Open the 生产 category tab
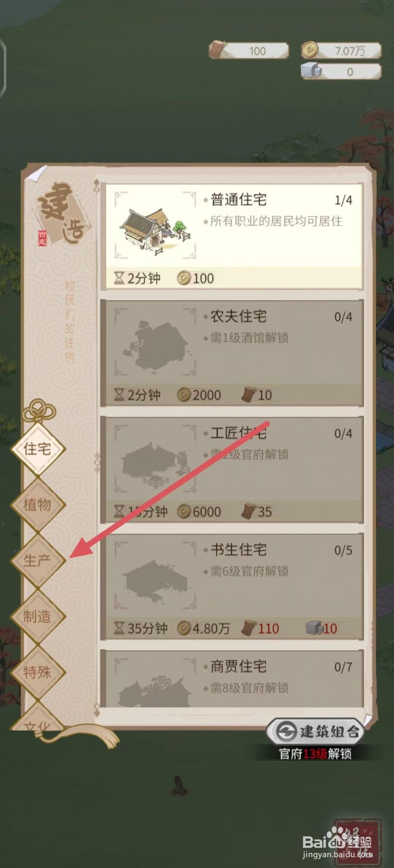This screenshot has width=394, height=868. click(37, 561)
